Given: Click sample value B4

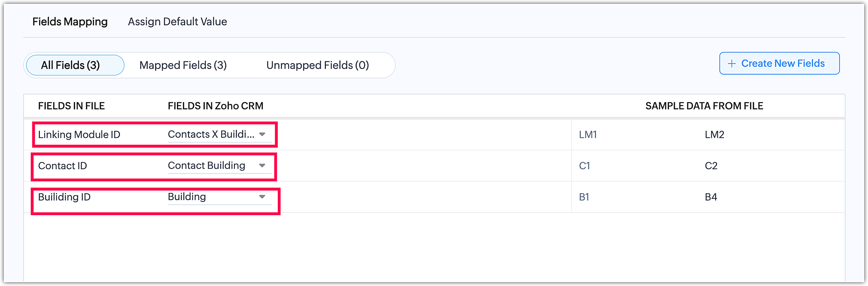Looking at the screenshot, I should [x=711, y=197].
